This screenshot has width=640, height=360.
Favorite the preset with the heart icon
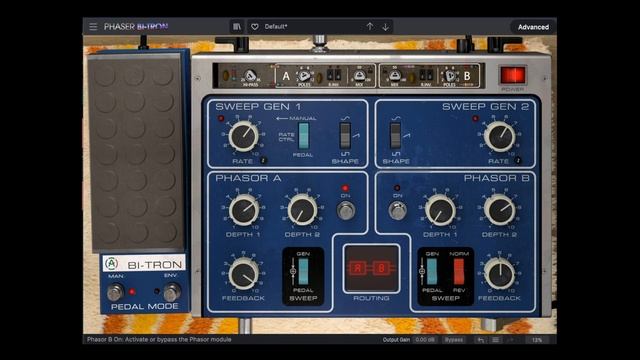click(x=255, y=27)
